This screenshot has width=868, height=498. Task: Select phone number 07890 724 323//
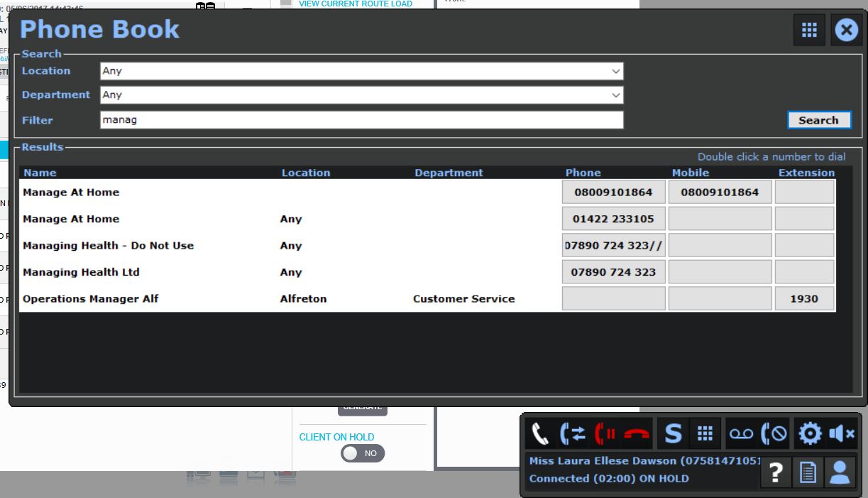[x=614, y=246]
